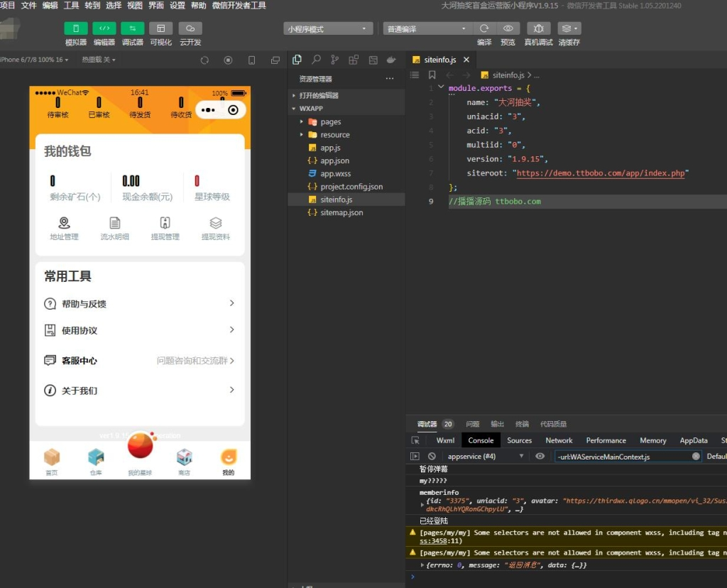
Task: Open the search icon in editor sidebar
Action: point(316,60)
